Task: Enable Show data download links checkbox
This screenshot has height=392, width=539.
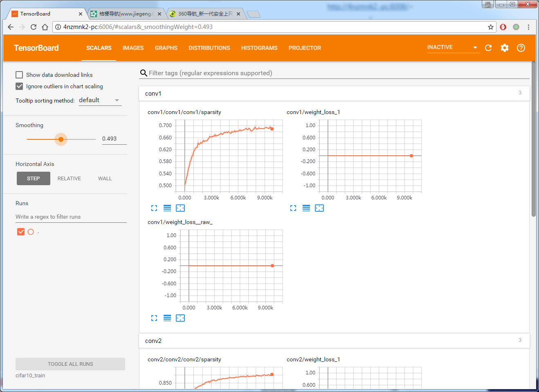Action: coord(19,75)
